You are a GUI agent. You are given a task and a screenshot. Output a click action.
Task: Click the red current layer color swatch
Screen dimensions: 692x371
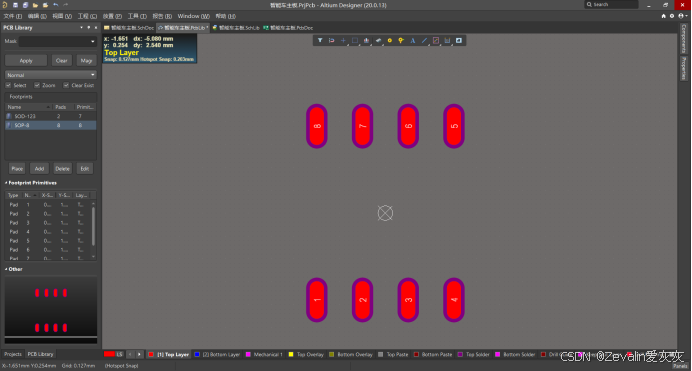[x=109, y=354]
